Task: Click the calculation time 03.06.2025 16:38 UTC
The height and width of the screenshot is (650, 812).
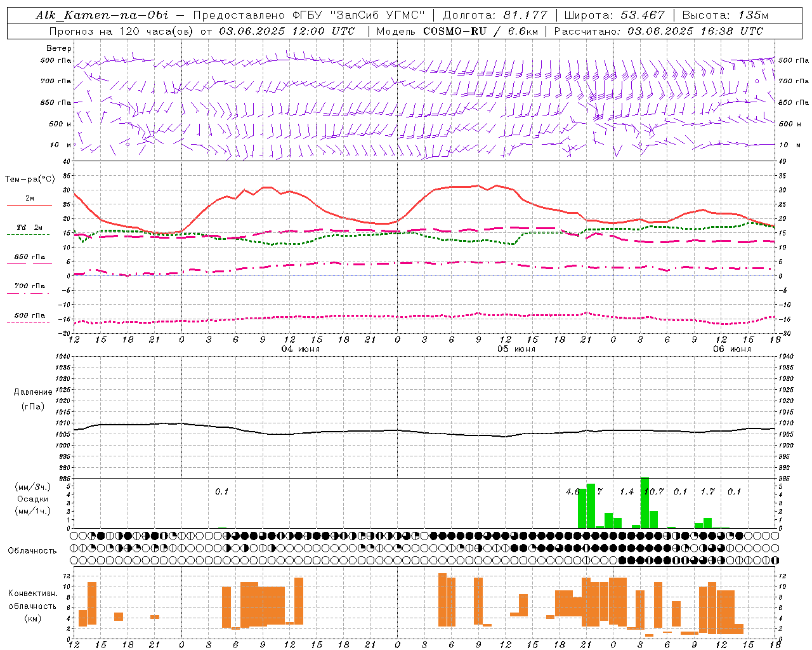Action: 695,31
